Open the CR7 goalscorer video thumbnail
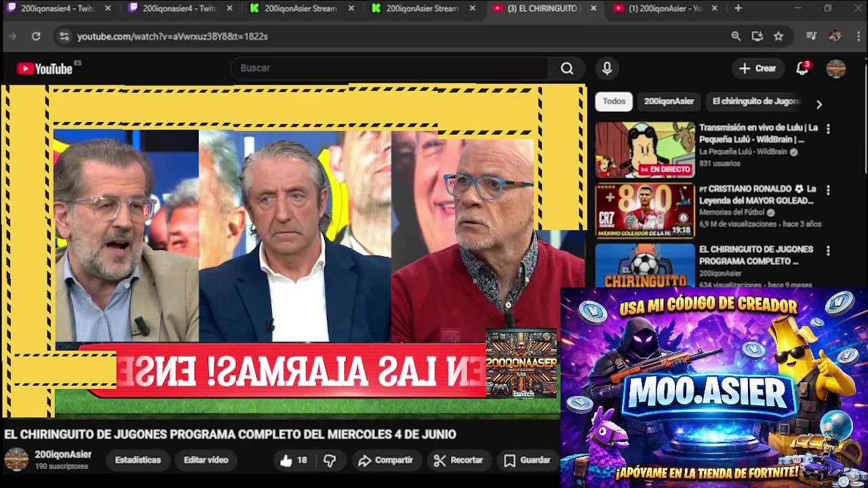Screen dimensions: 868x488 coord(645,211)
